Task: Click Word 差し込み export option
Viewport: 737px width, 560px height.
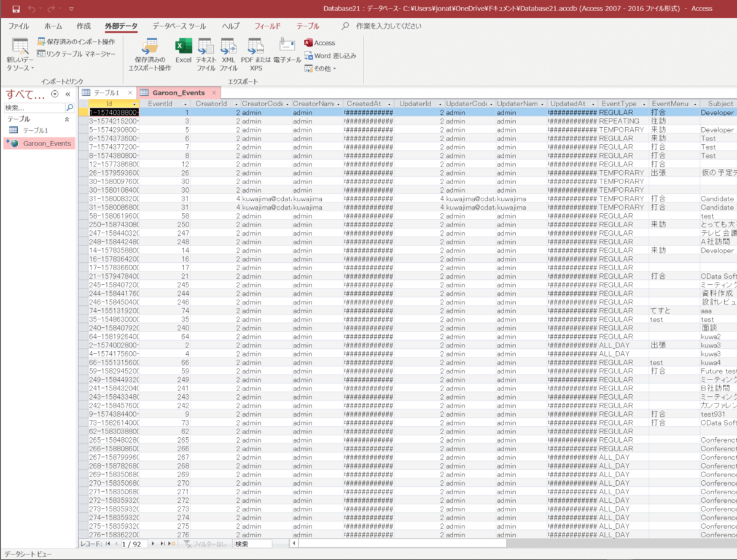Action: [x=330, y=56]
